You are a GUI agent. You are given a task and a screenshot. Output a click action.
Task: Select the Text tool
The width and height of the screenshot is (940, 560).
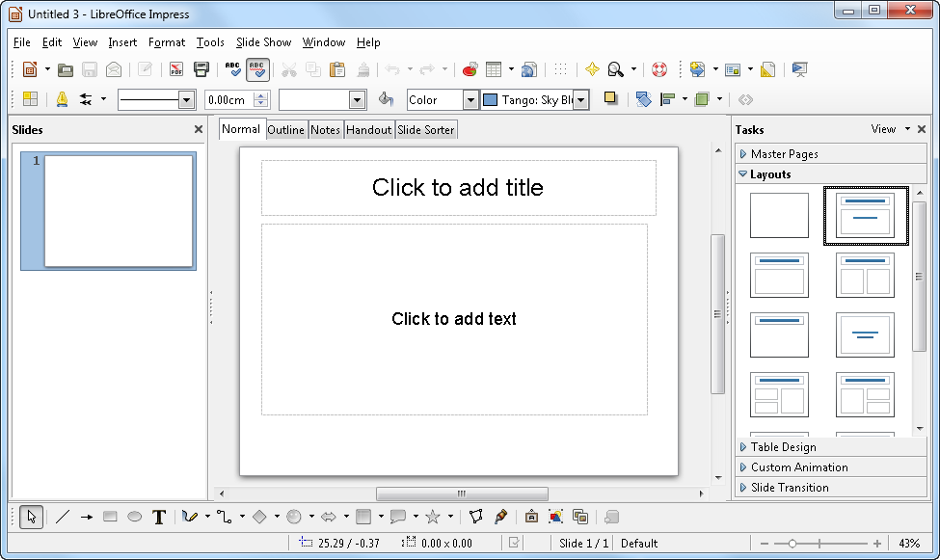click(159, 517)
